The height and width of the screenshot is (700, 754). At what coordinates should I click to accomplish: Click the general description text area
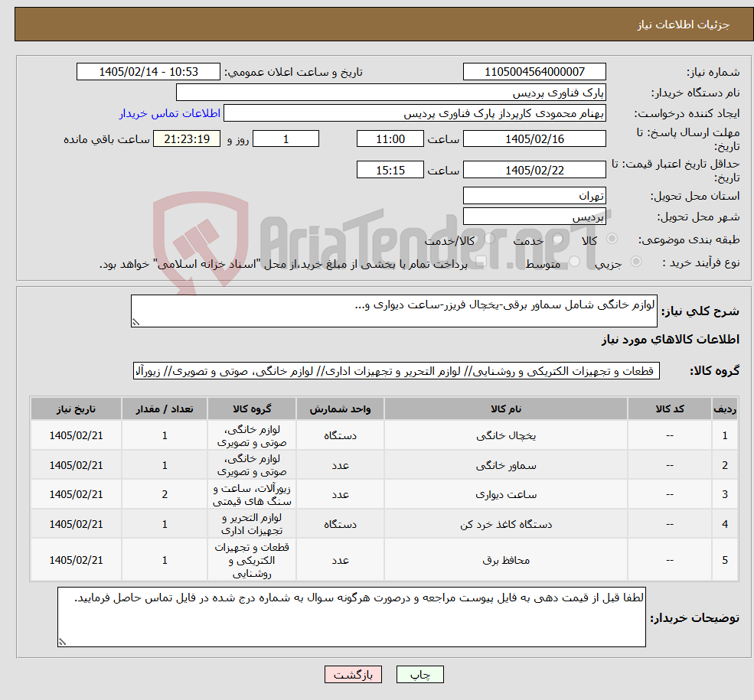coord(393,311)
